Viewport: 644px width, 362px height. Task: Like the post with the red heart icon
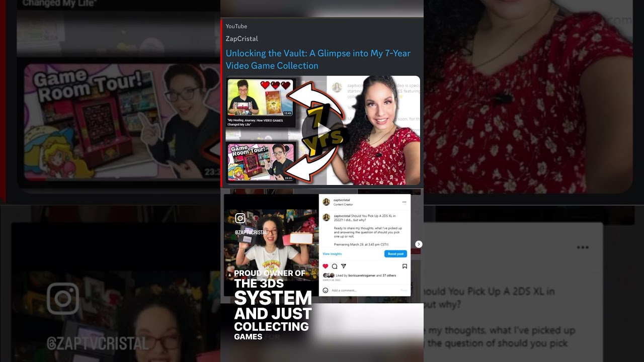[326, 266]
